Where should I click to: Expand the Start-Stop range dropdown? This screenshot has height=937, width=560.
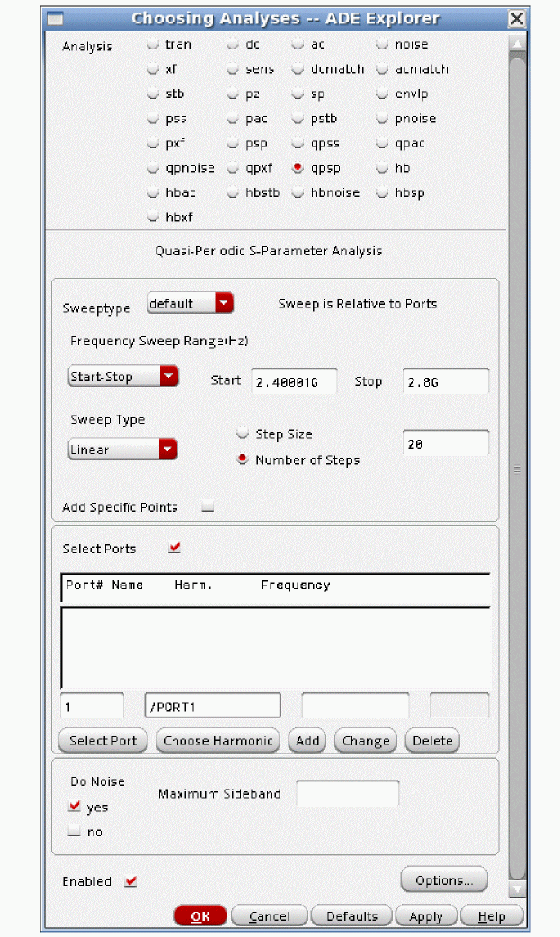tap(123, 377)
